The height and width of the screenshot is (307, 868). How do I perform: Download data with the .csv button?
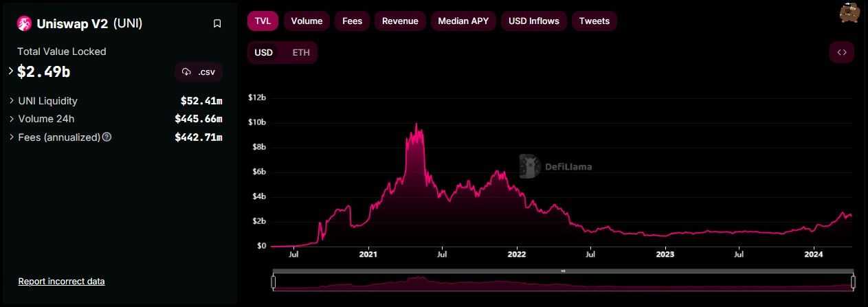(x=199, y=72)
